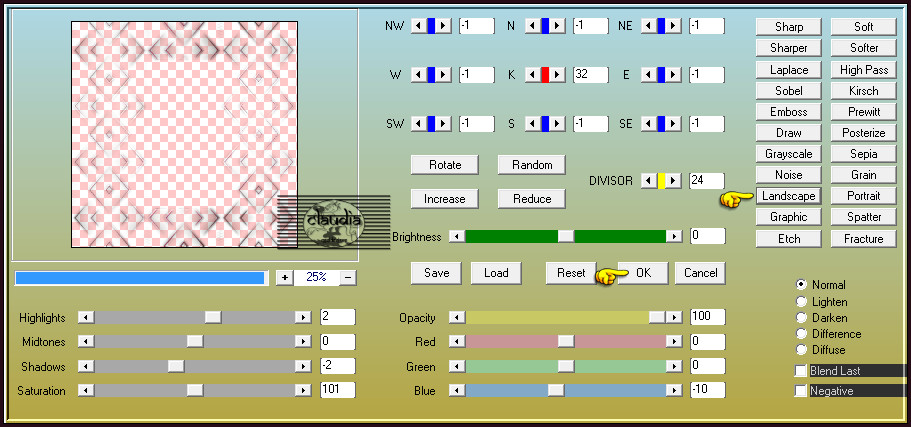The image size is (911, 427).
Task: Apply the Landscape preset
Action: pos(788,196)
